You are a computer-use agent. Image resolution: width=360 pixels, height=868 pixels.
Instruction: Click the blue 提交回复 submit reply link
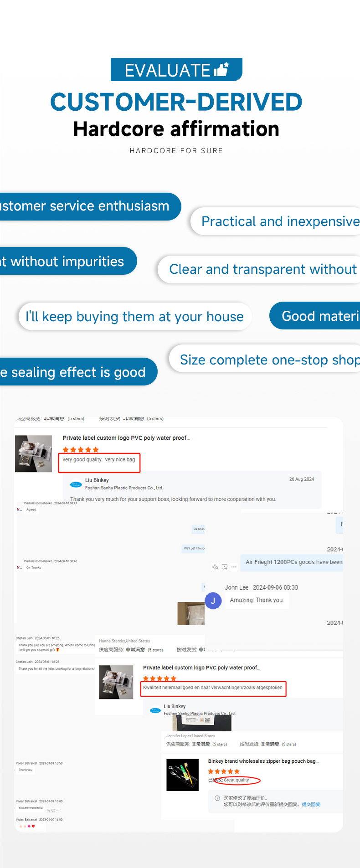pos(311,804)
